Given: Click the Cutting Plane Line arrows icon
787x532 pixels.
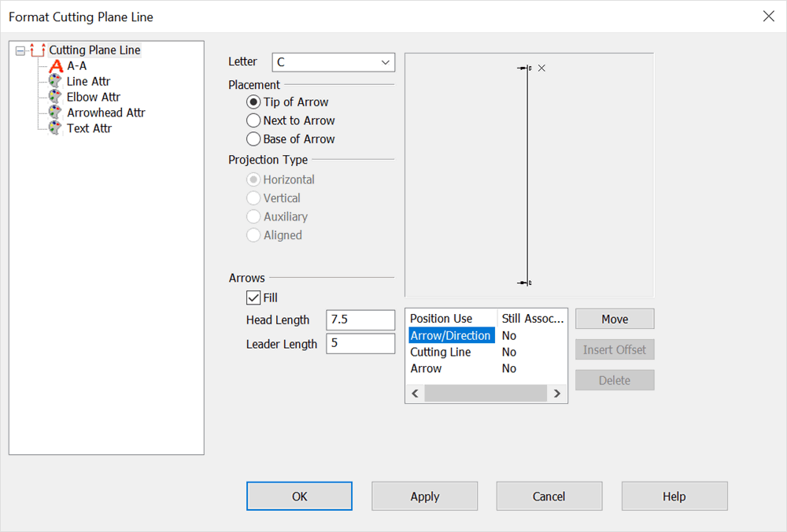Looking at the screenshot, I should (36, 50).
